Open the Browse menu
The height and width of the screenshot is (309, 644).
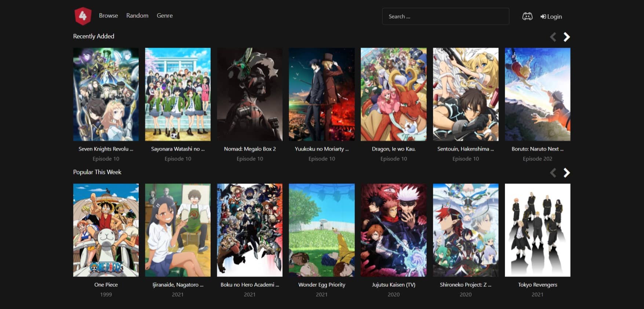[108, 15]
